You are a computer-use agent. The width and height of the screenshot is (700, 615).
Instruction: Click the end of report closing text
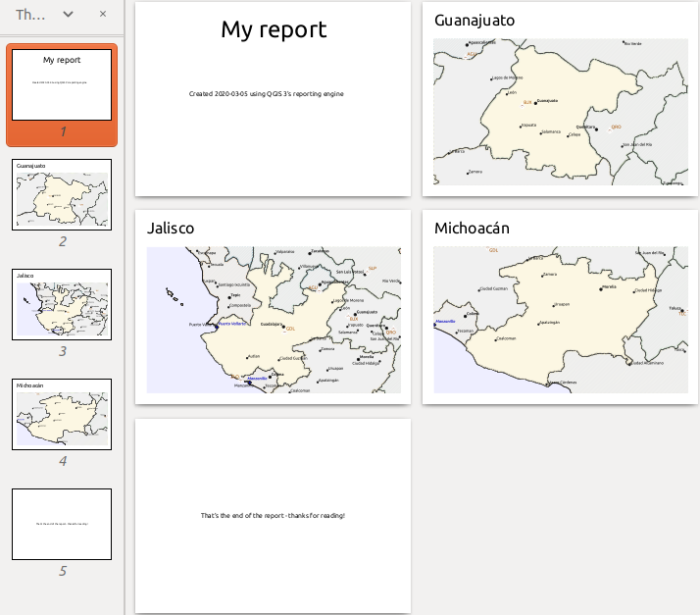pos(273,515)
